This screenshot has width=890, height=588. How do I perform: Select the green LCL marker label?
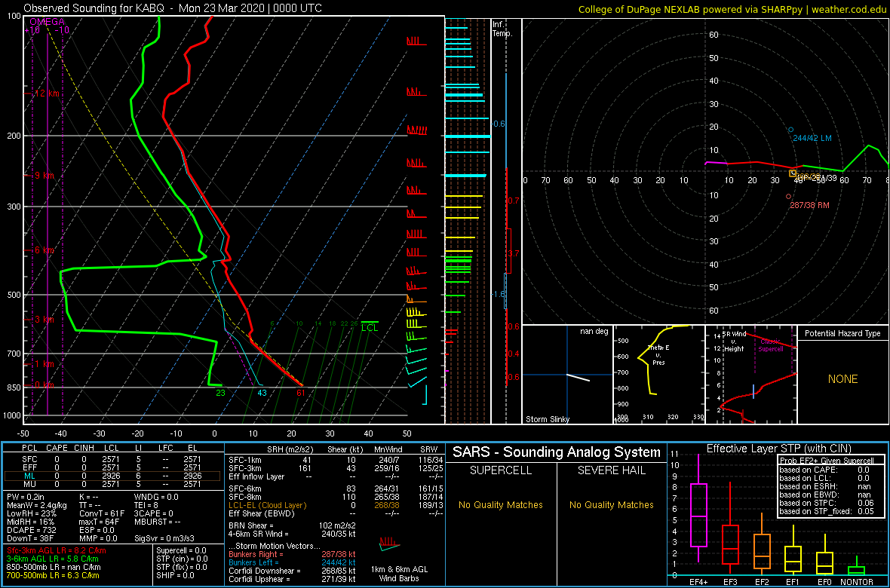pos(369,327)
